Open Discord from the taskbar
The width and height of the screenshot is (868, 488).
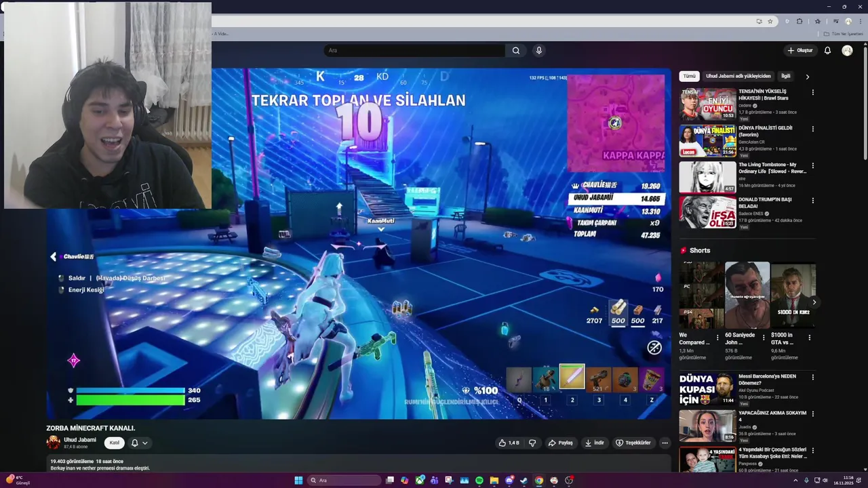point(509,480)
